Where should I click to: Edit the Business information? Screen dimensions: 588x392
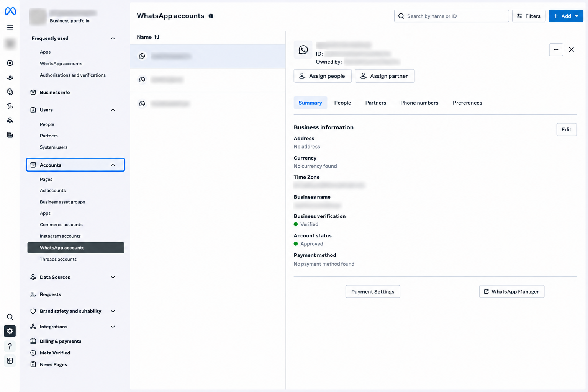[566, 129]
